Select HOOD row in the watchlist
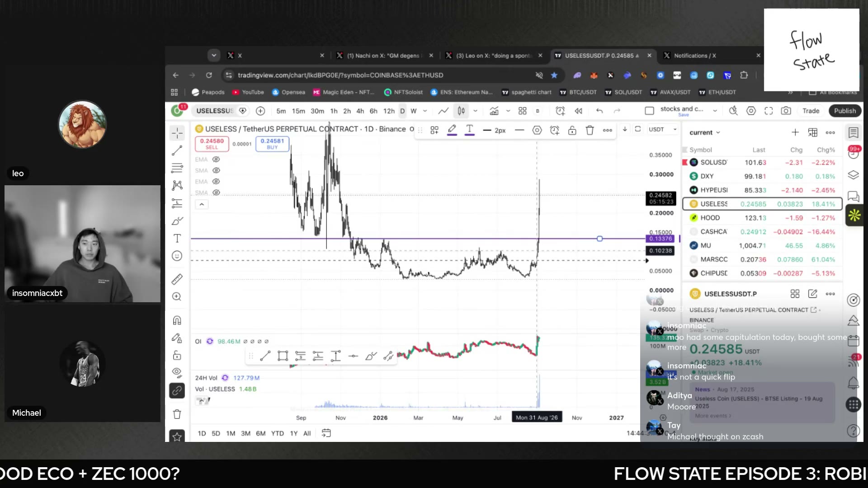 coord(762,218)
